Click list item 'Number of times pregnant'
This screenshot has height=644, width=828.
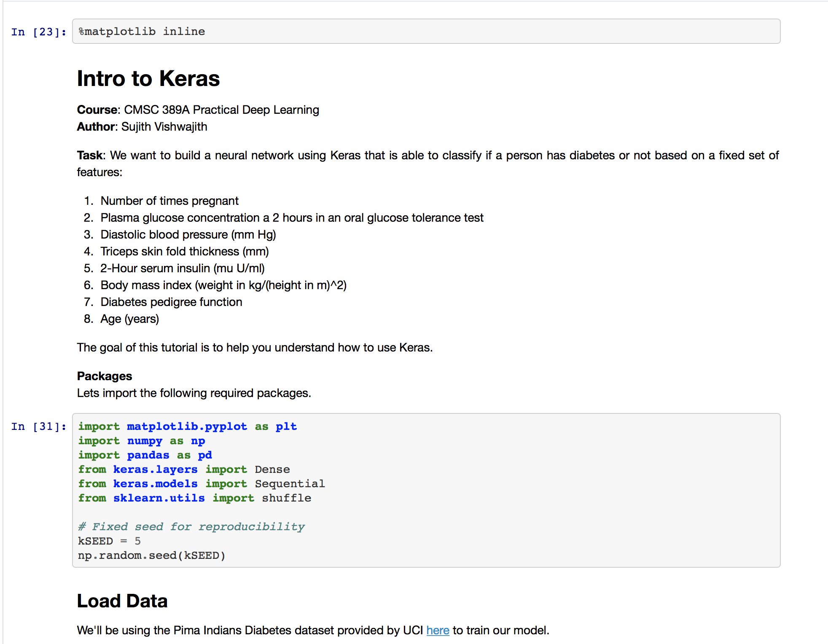169,201
